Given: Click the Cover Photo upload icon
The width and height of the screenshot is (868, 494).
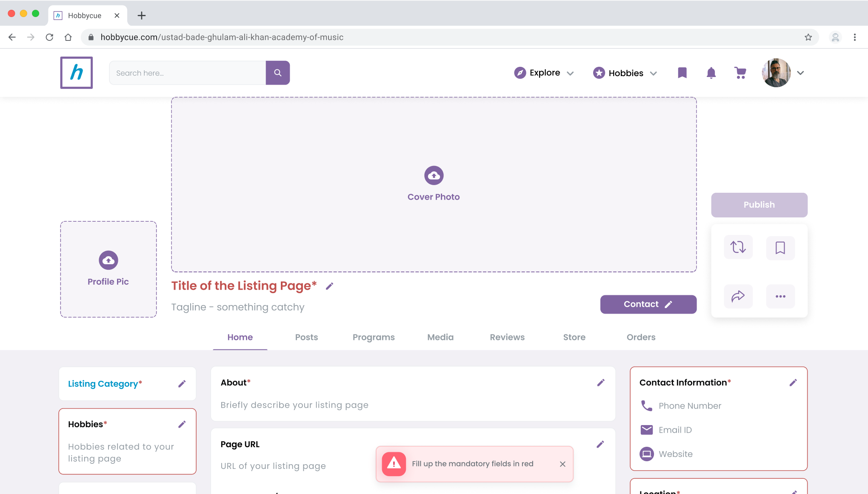Looking at the screenshot, I should click(x=434, y=175).
